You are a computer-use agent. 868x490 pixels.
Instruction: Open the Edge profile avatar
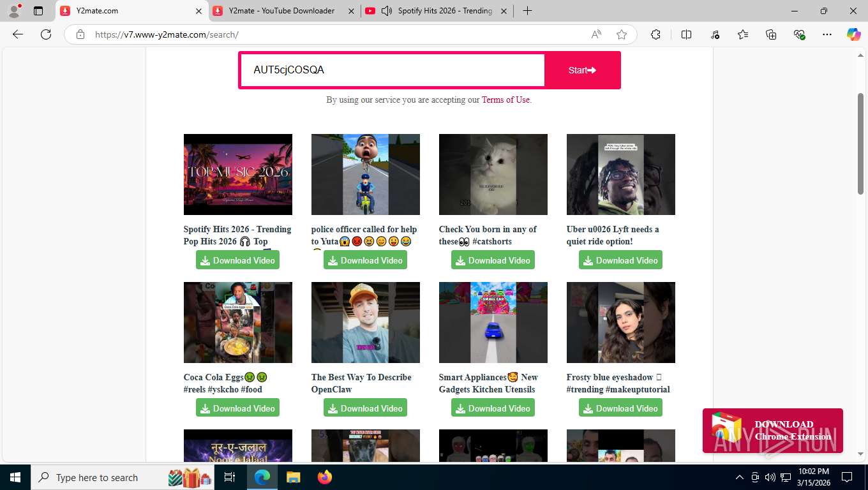point(14,11)
